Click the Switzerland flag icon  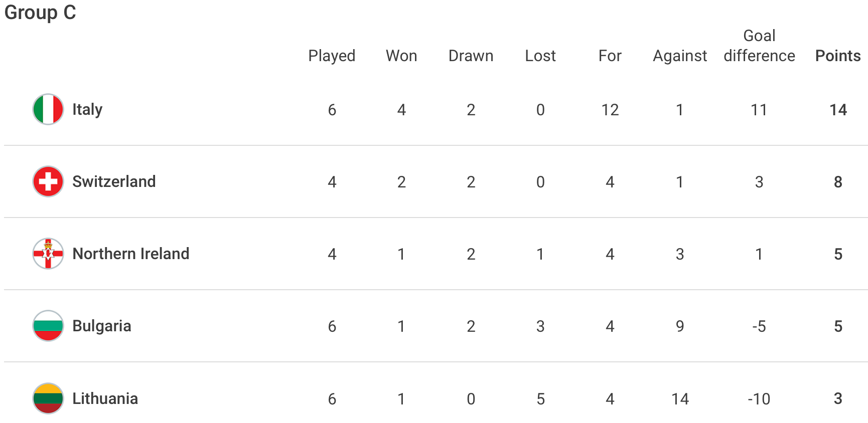(x=48, y=181)
